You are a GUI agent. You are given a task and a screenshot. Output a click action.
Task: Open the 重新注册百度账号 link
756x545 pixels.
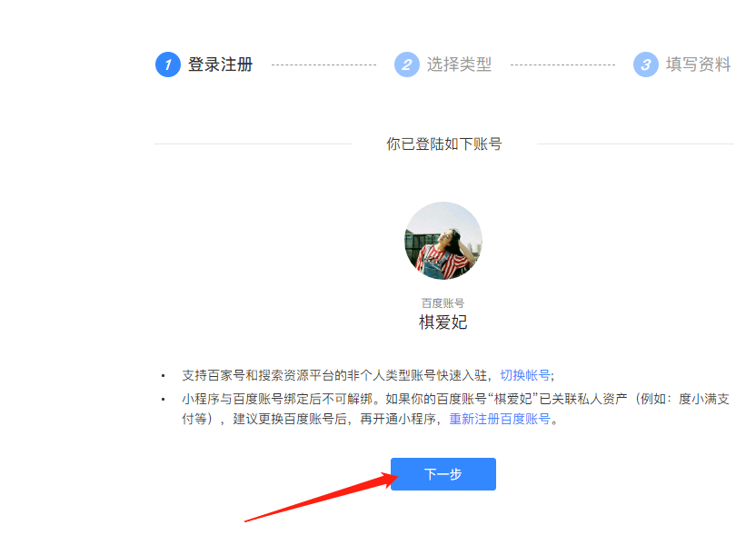click(500, 420)
